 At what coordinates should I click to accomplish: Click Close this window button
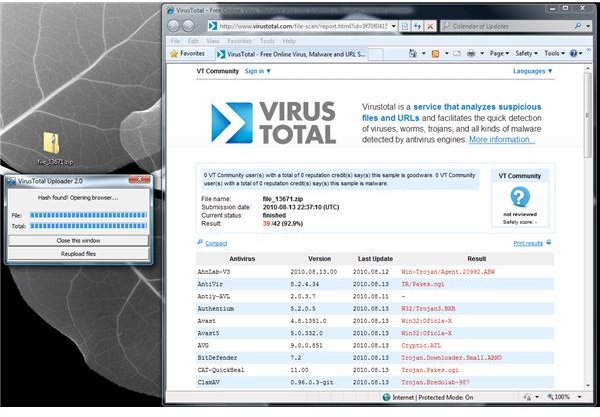coord(78,241)
